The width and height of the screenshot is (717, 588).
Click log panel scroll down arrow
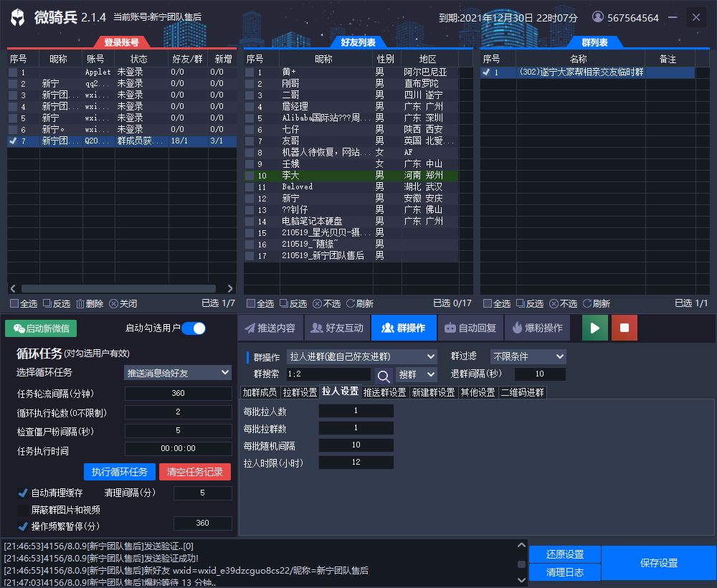521,580
